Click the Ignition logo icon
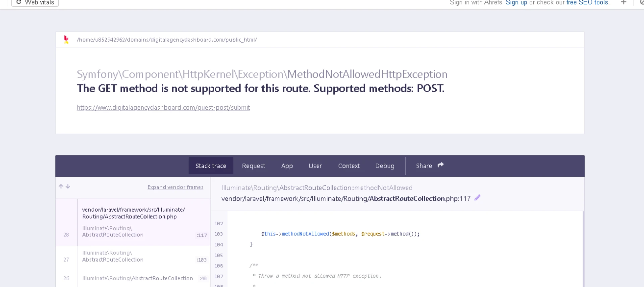The height and width of the screenshot is (287, 644). pyautogui.click(x=66, y=40)
